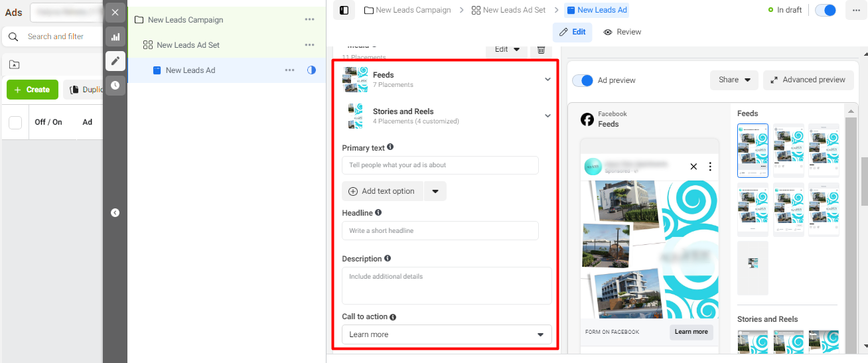Viewport: 868px width, 363px height.
Task: Open the Call to action Learn more dropdown
Action: [447, 334]
